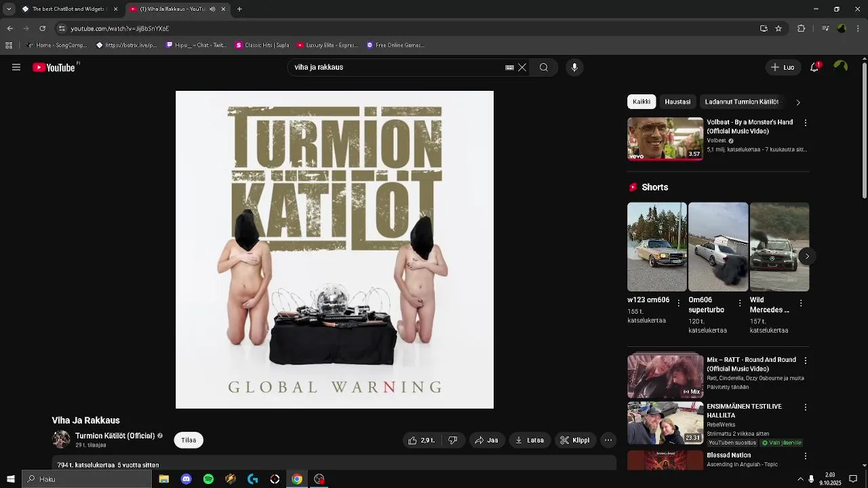Image resolution: width=868 pixels, height=488 pixels.
Task: Click the Chrome address bar URL
Action: tap(120, 28)
